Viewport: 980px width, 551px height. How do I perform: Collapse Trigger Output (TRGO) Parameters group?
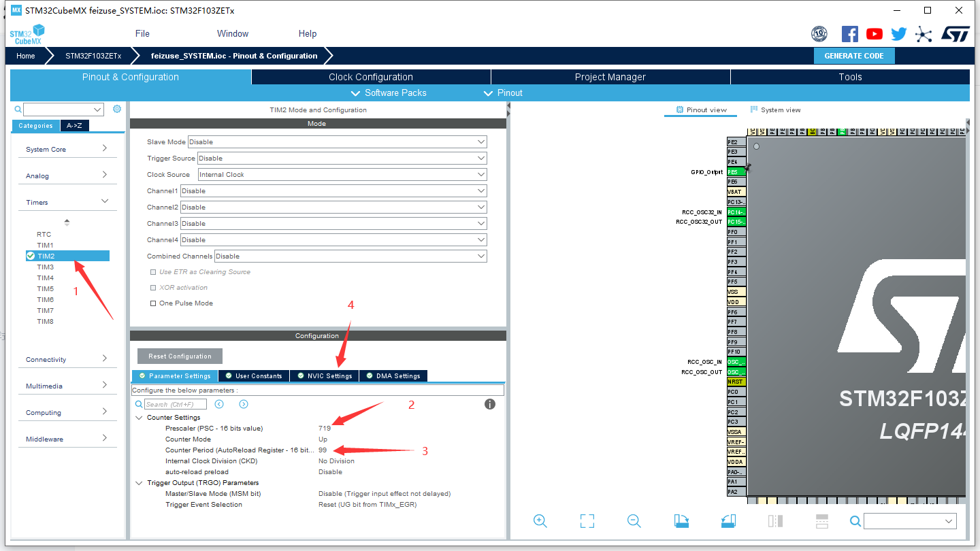(x=139, y=483)
